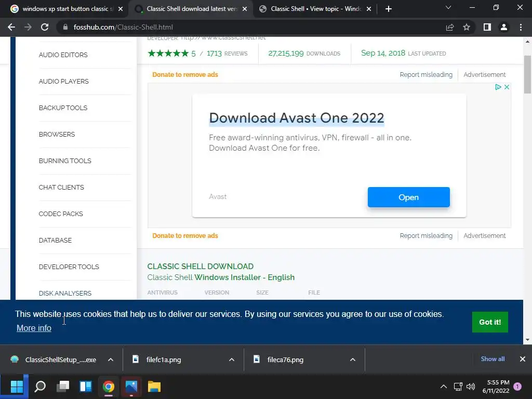Screen dimensions: 532x399
Task: Switch to Classic Shell View topic tab
Action: click(x=315, y=9)
